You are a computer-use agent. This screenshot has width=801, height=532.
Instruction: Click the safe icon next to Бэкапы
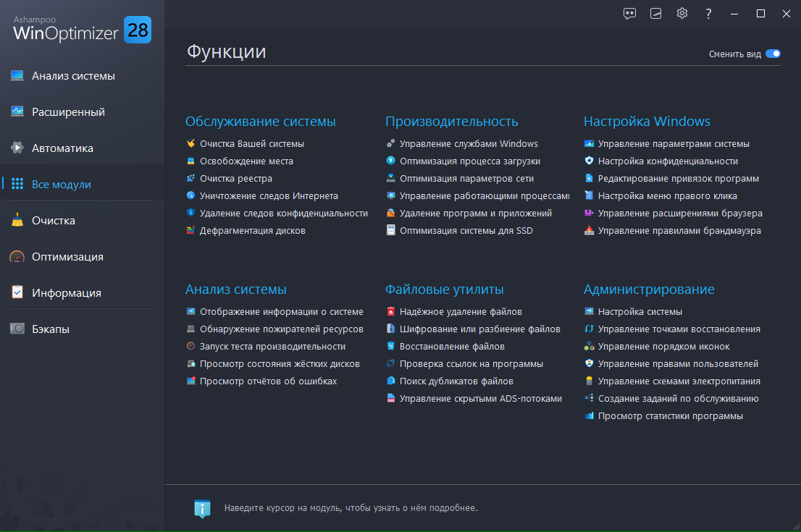[17, 329]
